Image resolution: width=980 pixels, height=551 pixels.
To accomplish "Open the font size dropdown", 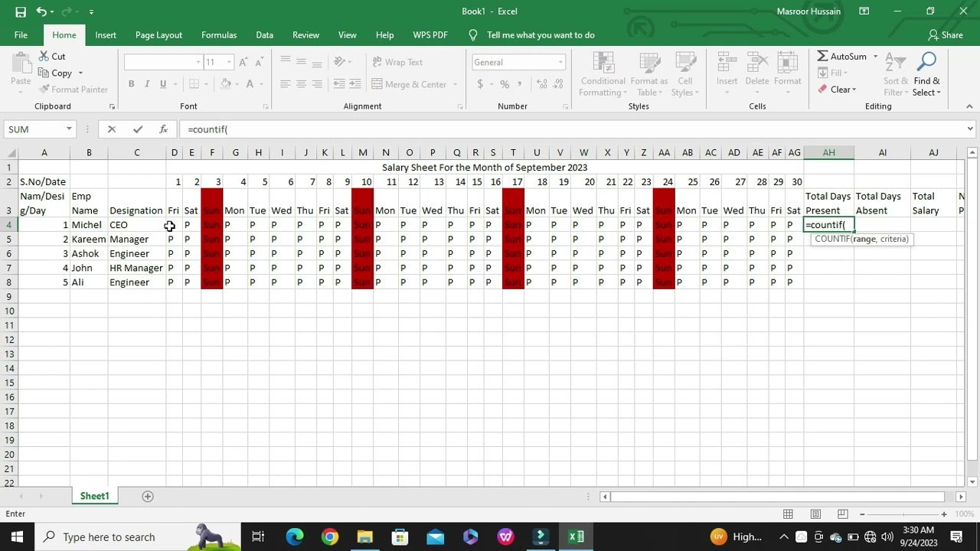I will click(x=229, y=62).
